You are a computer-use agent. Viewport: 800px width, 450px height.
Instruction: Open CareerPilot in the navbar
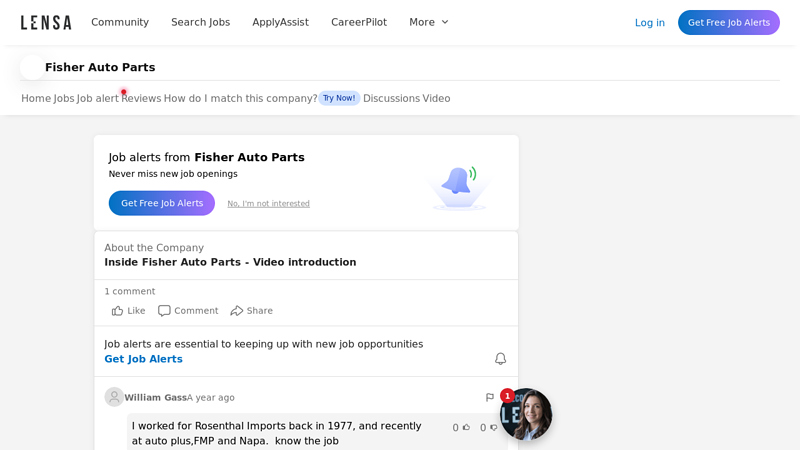tap(359, 22)
